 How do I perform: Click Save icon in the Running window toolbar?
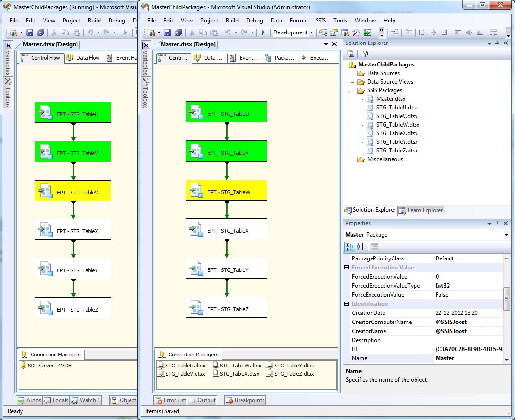30,32
